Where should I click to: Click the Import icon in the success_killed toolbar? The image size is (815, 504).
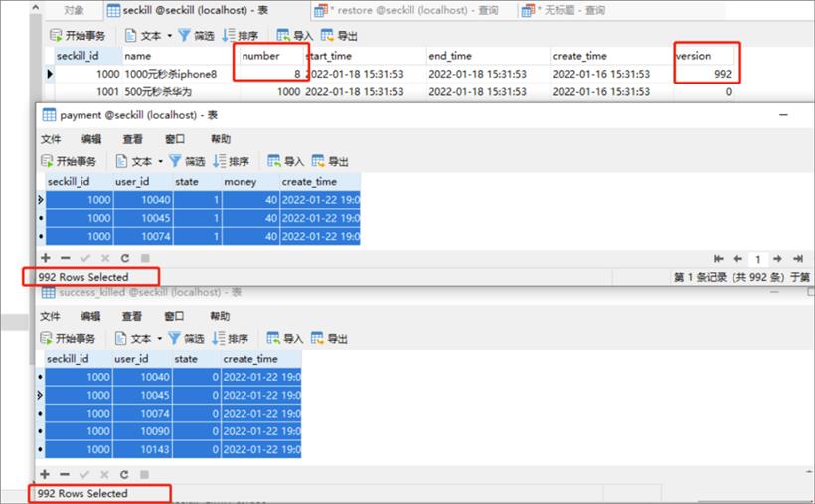click(285, 339)
